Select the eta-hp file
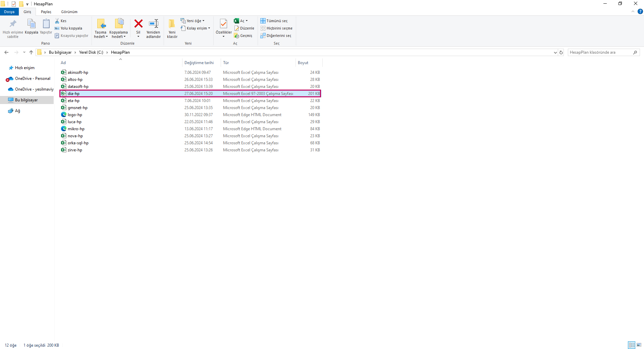This screenshot has height=349, width=644. click(x=190, y=101)
